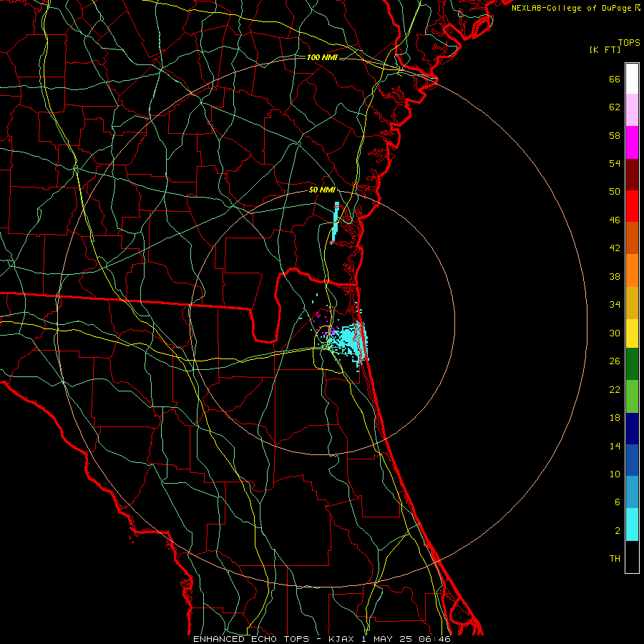Screen dimensions: 644x644
Task: Click the "100 NMI" range ring label
Action: point(322,57)
